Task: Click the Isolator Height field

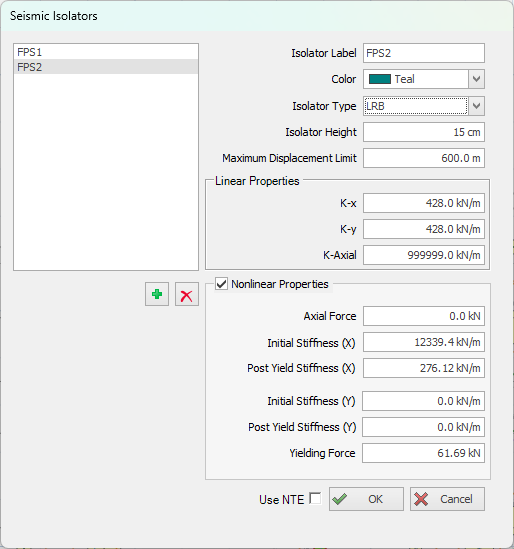Action: 424,132
